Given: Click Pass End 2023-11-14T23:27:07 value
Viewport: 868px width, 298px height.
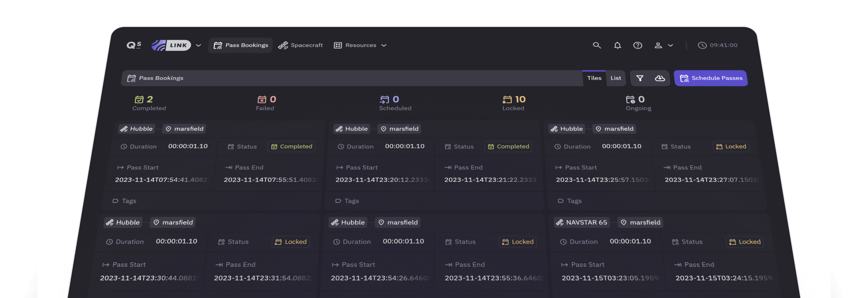Looking at the screenshot, I should pyautogui.click(x=712, y=180).
